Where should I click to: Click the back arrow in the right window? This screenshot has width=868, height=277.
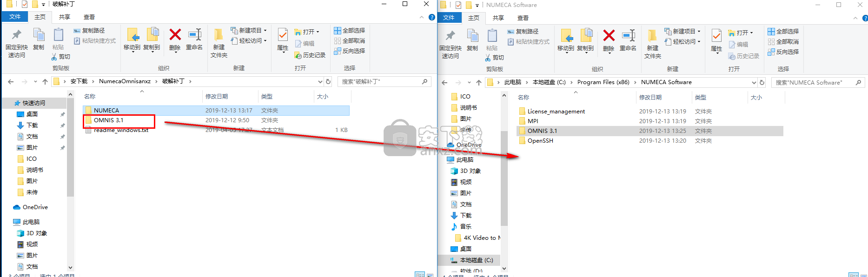[444, 82]
